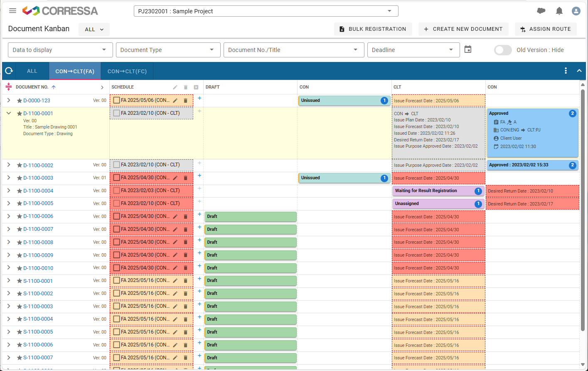Screen dimensions: 588x371
Task: View notifications with the bell icon
Action: coord(559,10)
